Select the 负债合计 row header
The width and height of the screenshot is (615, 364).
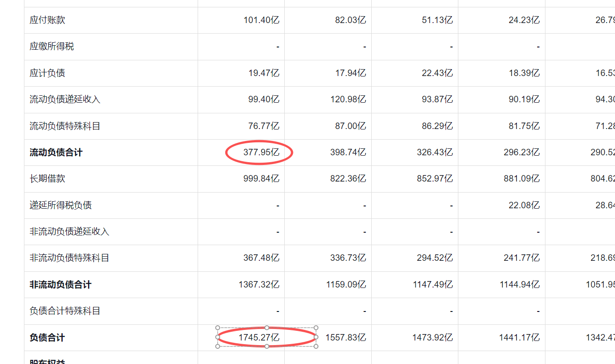[47, 338]
